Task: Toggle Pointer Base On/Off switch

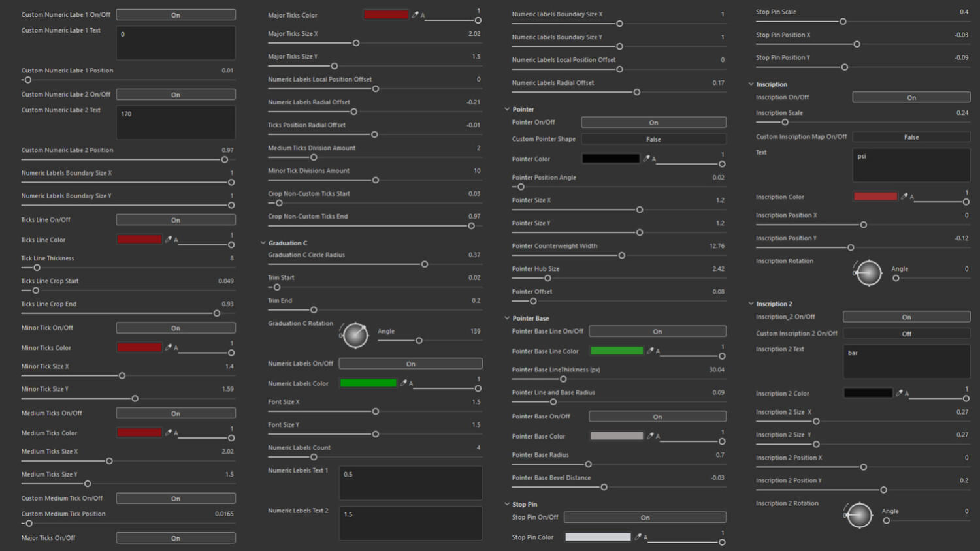Action: click(x=657, y=416)
